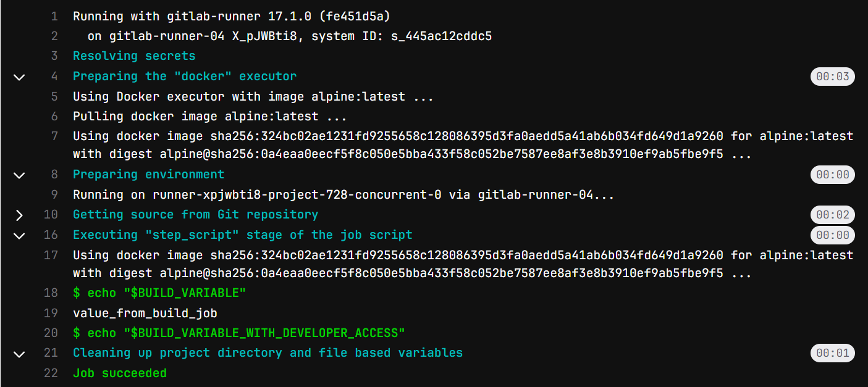Click 'Cleaning up project directory' header text
868x387 pixels.
coord(268,353)
